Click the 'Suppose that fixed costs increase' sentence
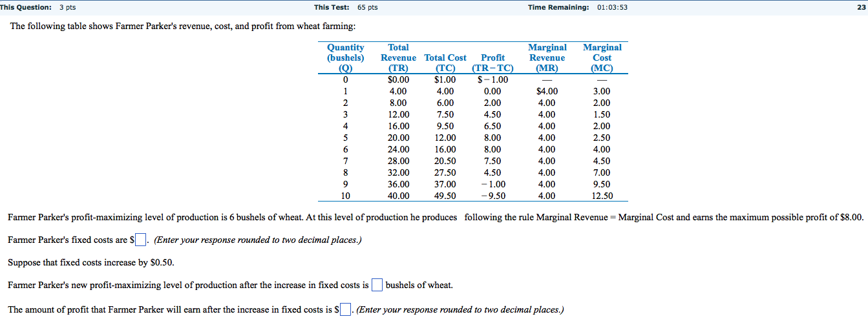The width and height of the screenshot is (868, 332). point(90,263)
